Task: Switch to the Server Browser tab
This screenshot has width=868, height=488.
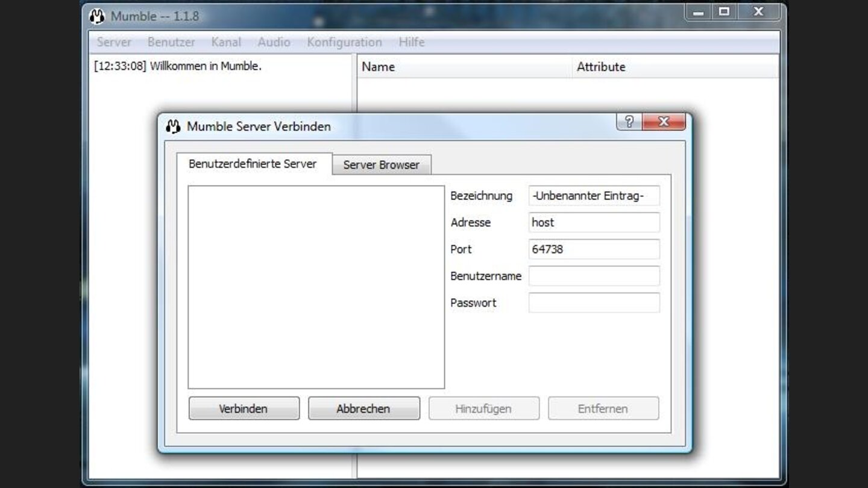Action: click(382, 164)
